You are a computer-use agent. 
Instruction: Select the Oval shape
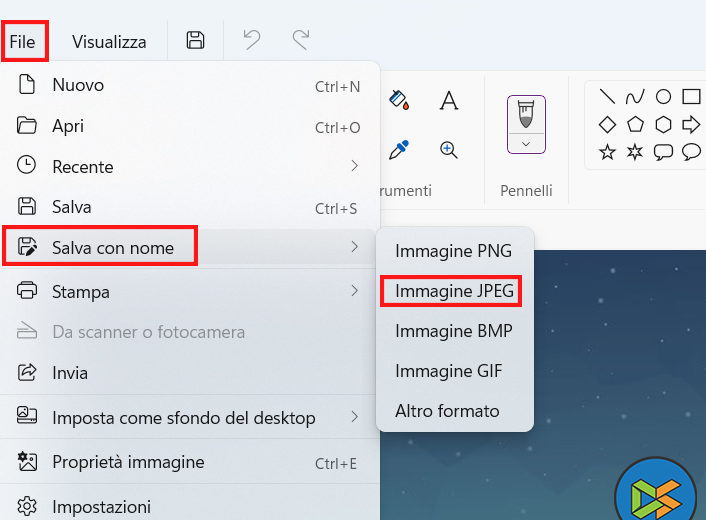coord(663,96)
